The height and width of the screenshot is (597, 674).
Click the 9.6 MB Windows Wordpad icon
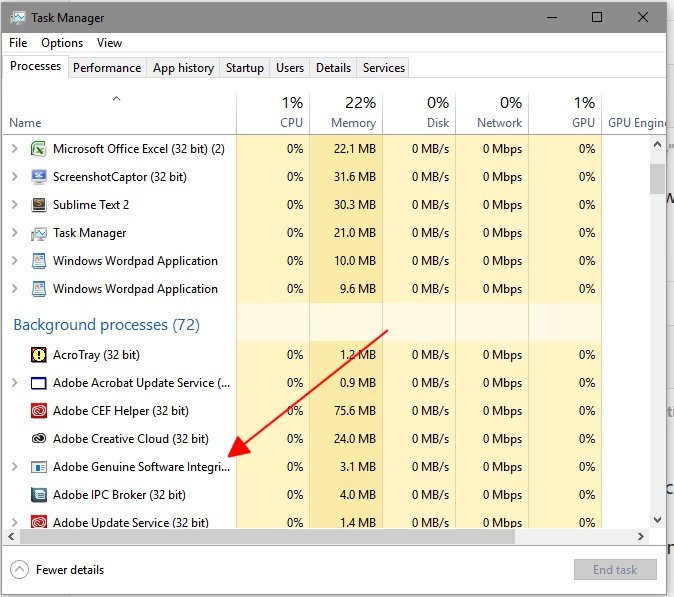[39, 289]
